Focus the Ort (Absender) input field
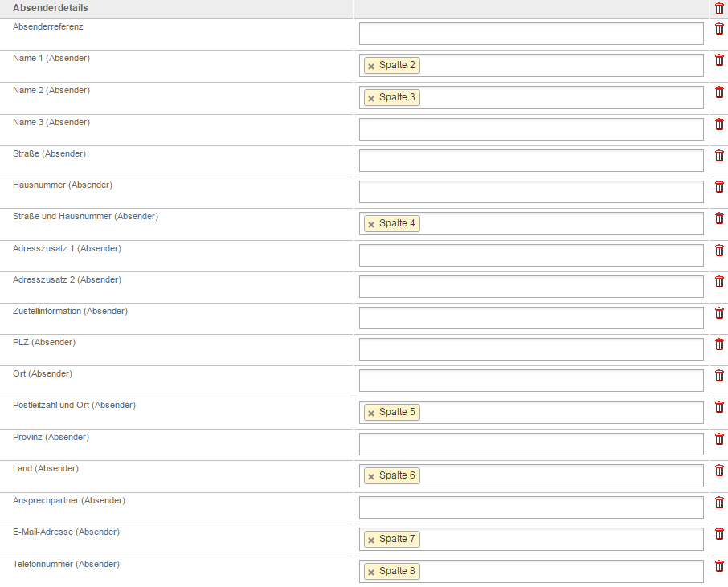This screenshot has width=728, height=587. (531, 381)
